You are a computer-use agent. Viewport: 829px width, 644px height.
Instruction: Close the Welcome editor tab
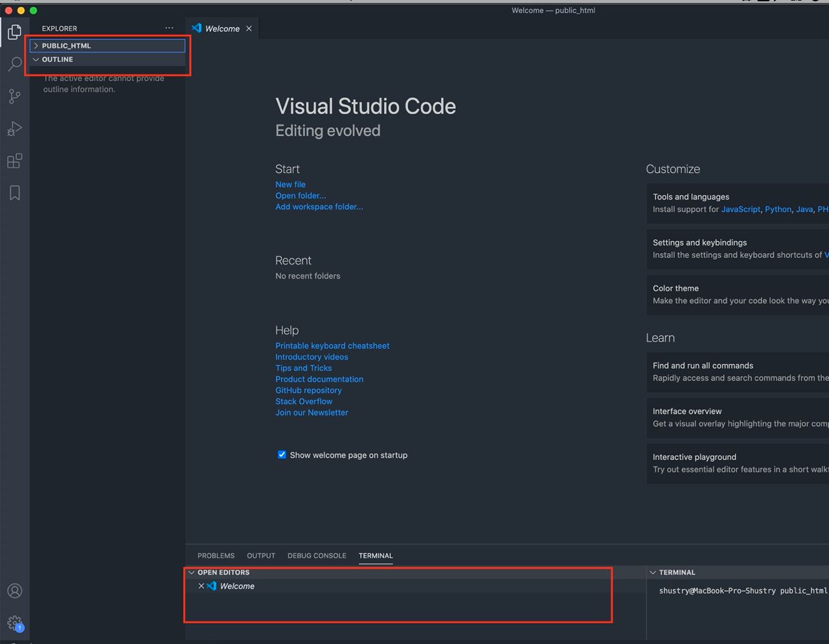tap(249, 29)
